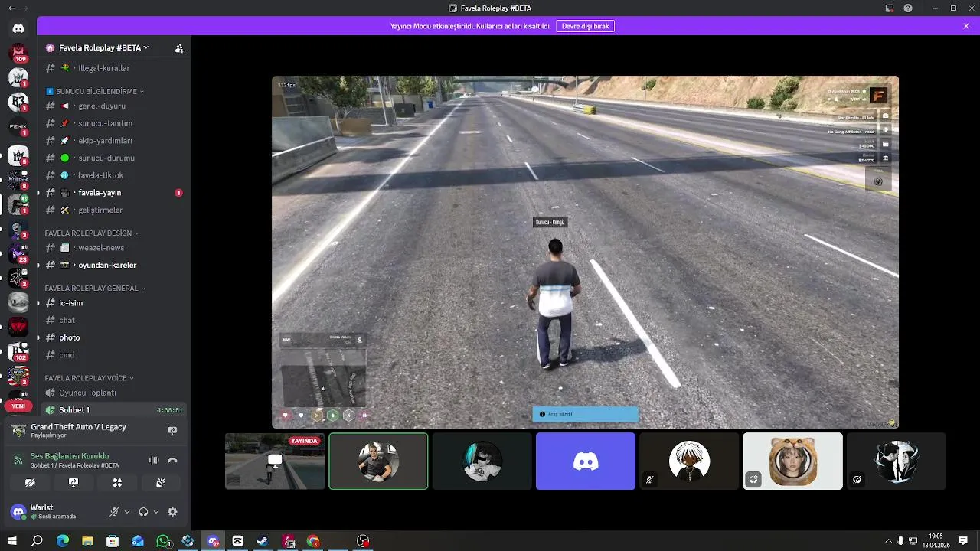This screenshot has height=551, width=980.
Task: Toggle deafen headphones icon
Action: click(x=143, y=512)
